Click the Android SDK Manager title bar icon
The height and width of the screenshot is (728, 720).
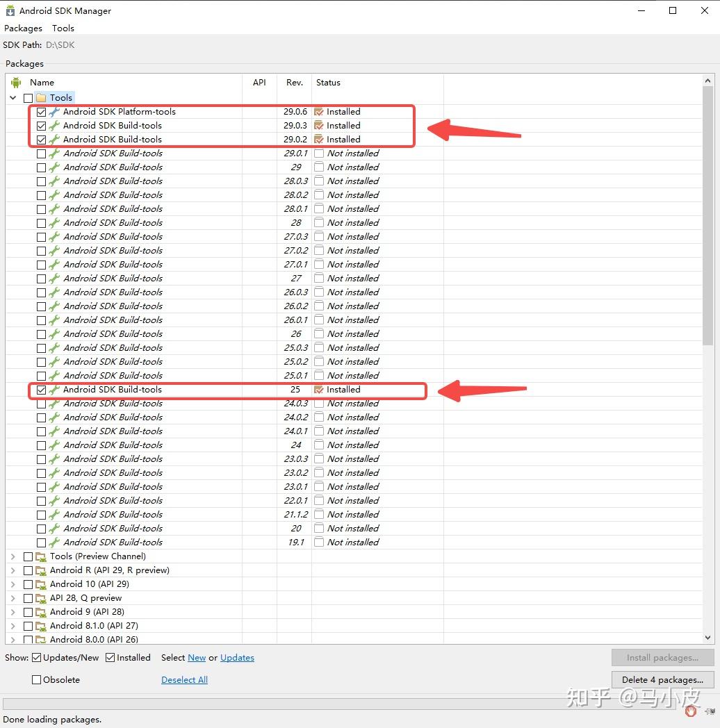click(x=10, y=10)
